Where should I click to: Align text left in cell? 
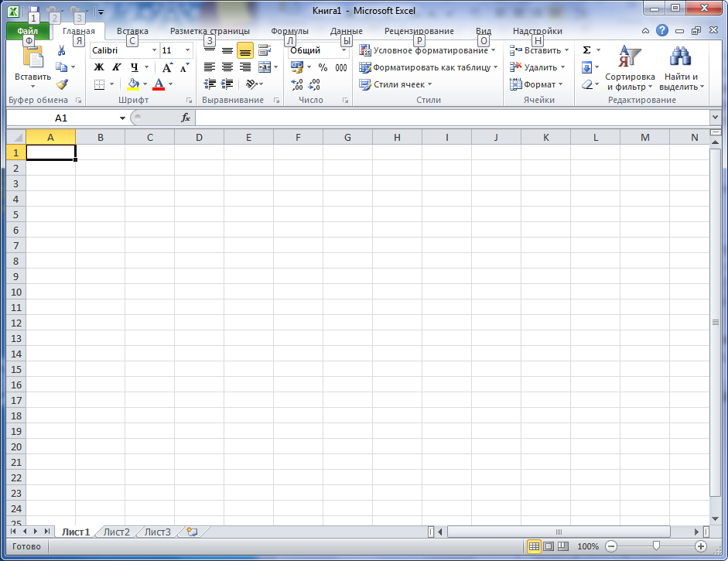point(210,67)
